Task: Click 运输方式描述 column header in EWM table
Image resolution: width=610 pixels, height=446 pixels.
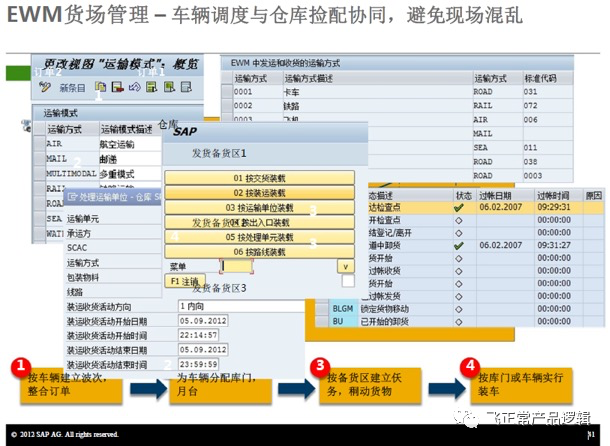Action: point(309,78)
